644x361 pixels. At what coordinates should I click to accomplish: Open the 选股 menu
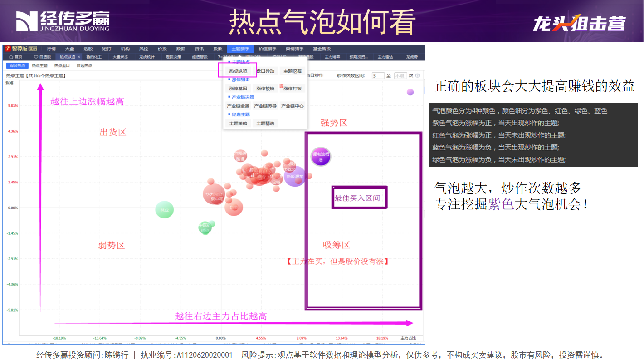pyautogui.click(x=88, y=49)
